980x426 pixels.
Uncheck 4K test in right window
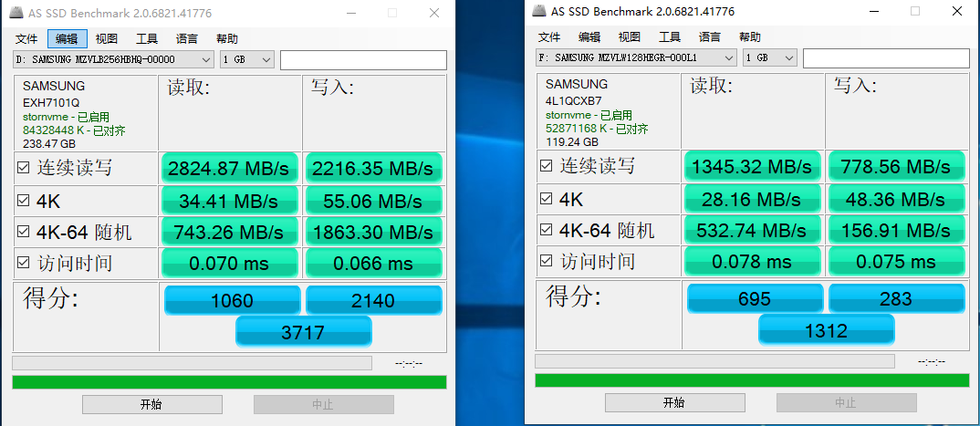[x=547, y=199]
